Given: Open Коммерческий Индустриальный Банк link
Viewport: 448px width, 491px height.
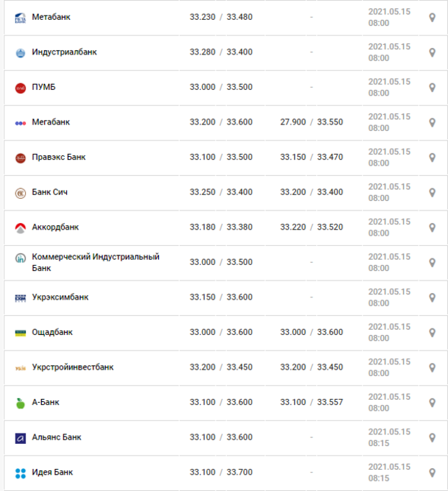Looking at the screenshot, I should point(96,262).
